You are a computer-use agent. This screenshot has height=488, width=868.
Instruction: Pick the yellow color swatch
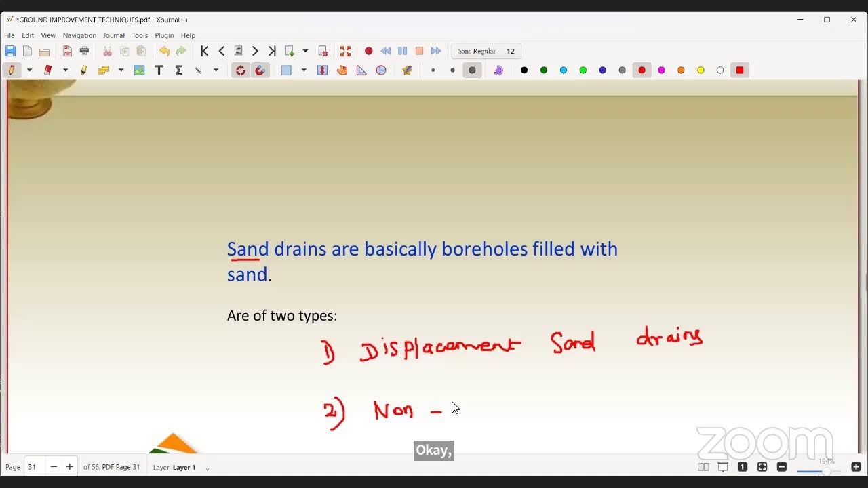701,70
